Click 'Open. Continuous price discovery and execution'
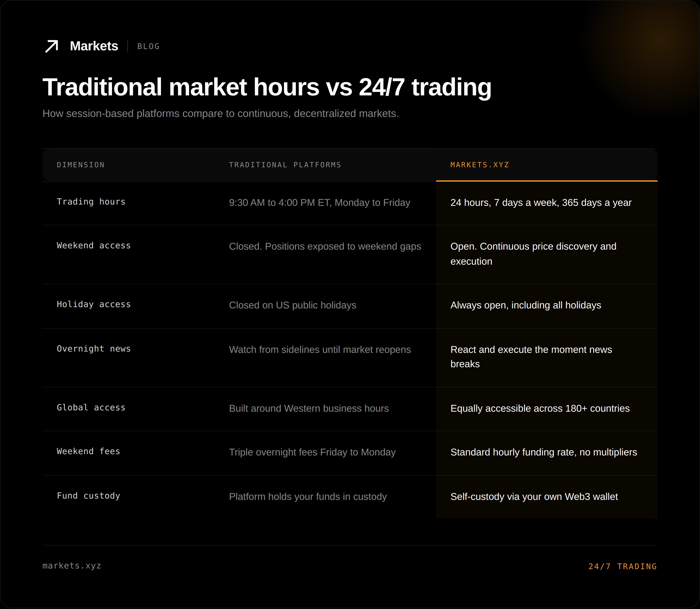 point(533,254)
